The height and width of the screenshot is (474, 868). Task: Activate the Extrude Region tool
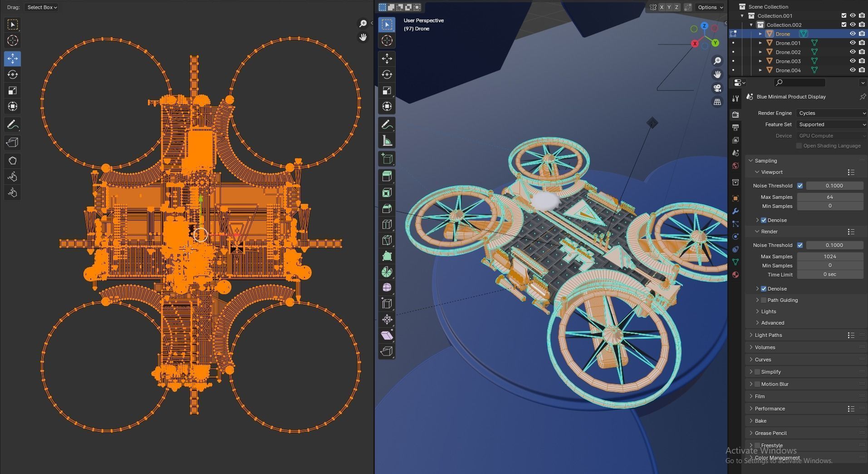(x=387, y=177)
